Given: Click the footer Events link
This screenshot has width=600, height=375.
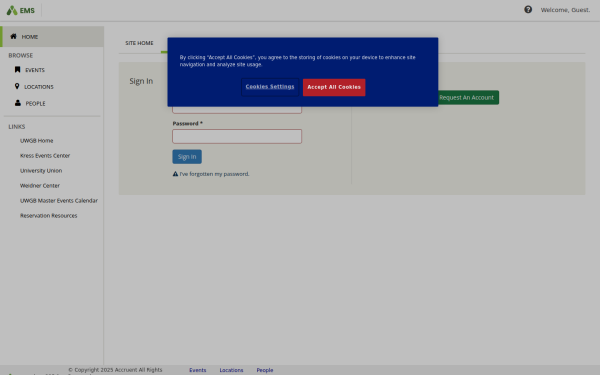Looking at the screenshot, I should 197,370.
